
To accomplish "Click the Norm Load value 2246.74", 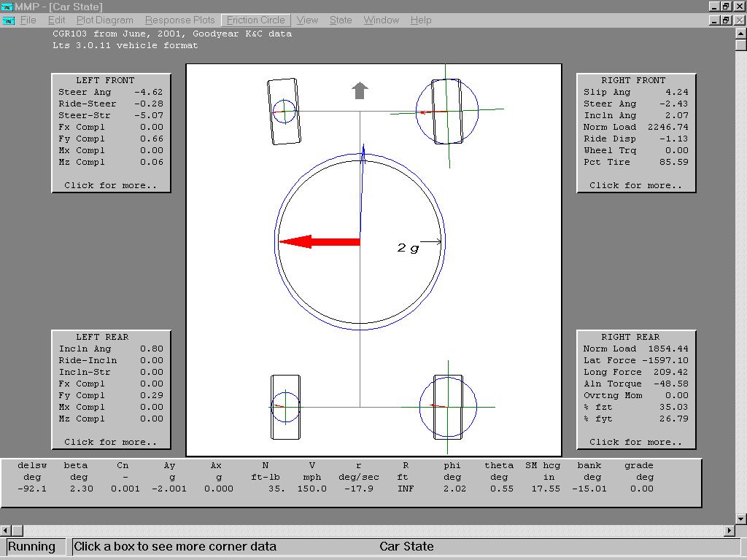I will click(668, 127).
